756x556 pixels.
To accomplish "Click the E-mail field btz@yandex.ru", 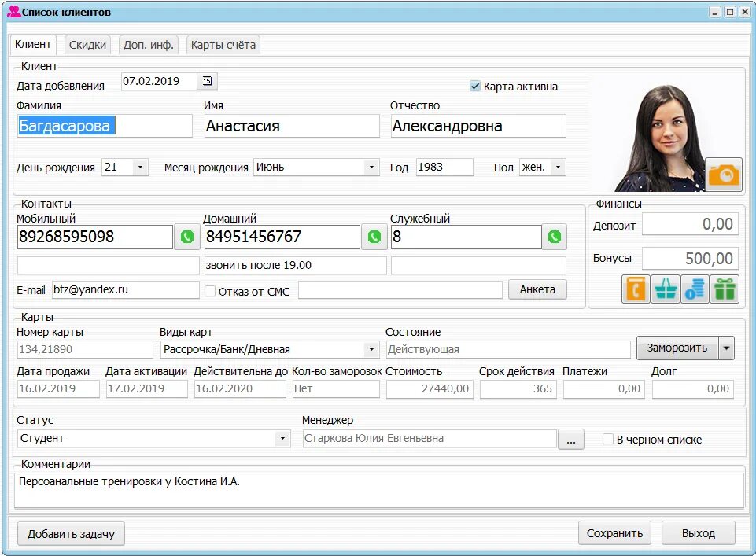I will (125, 289).
